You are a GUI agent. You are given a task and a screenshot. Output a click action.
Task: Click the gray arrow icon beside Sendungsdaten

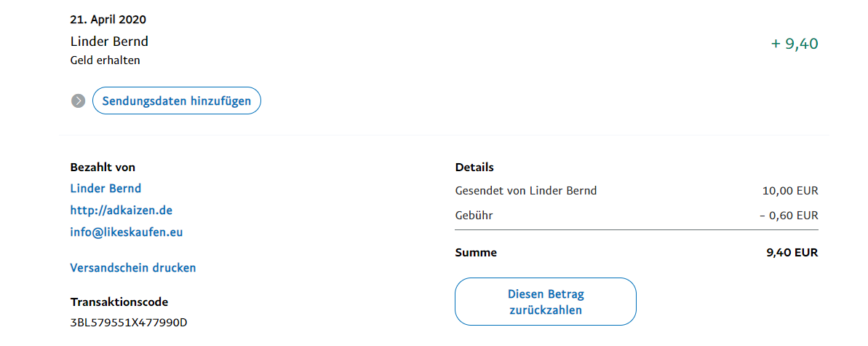[x=79, y=101]
